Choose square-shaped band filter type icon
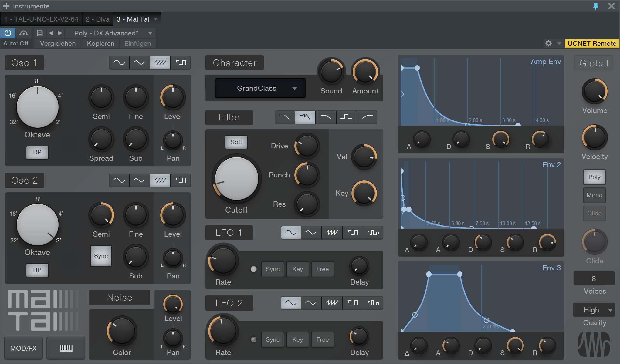Image resolution: width=620 pixels, height=364 pixels. tap(346, 117)
